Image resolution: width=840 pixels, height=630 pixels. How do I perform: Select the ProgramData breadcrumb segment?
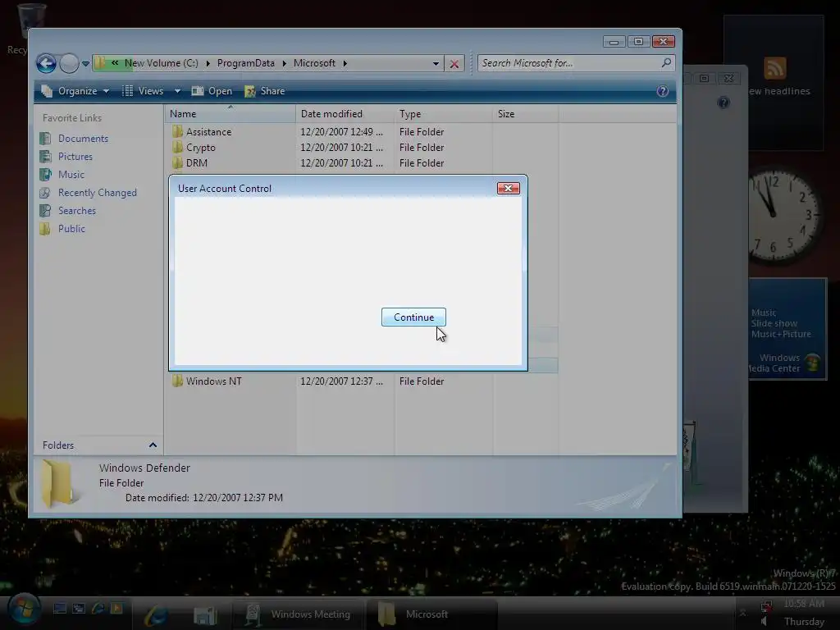245,63
